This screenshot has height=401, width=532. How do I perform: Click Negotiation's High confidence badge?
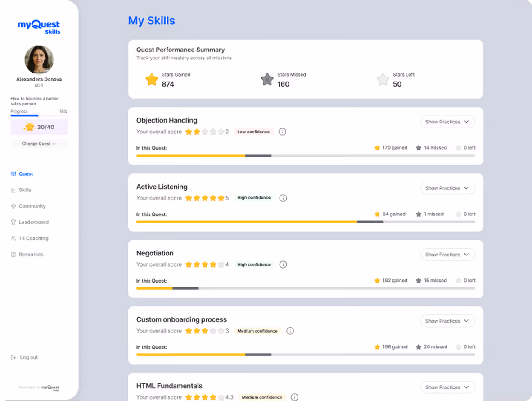(x=254, y=264)
